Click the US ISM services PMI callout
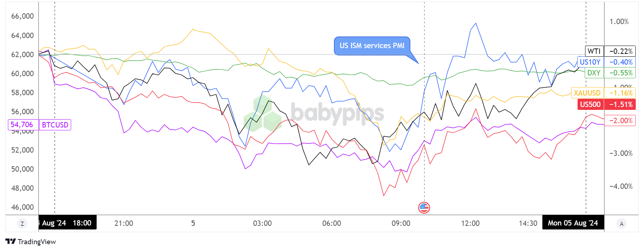The image size is (644, 251). 372,46
